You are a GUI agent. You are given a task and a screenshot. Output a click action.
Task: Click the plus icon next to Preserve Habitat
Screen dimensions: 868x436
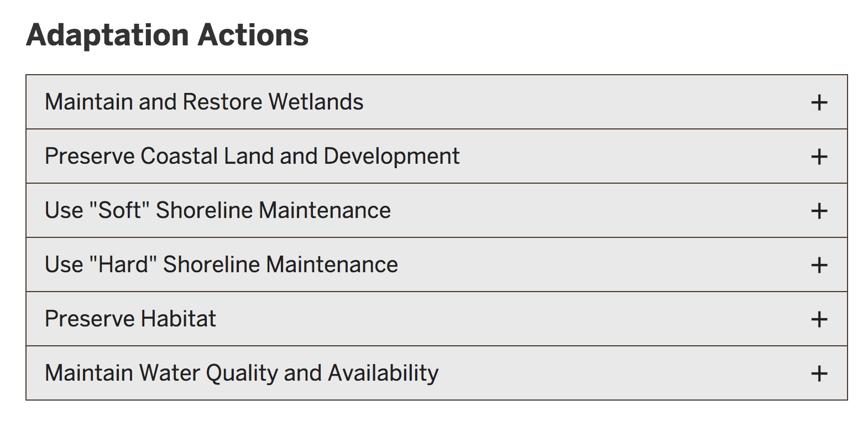pyautogui.click(x=819, y=319)
